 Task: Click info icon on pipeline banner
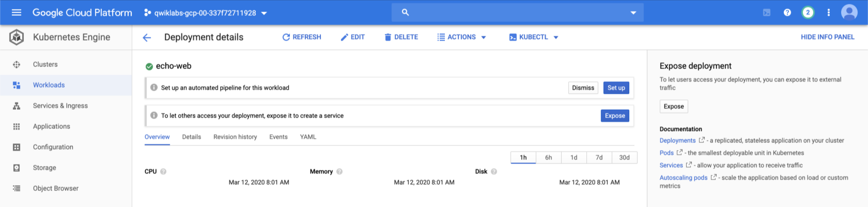pos(154,87)
